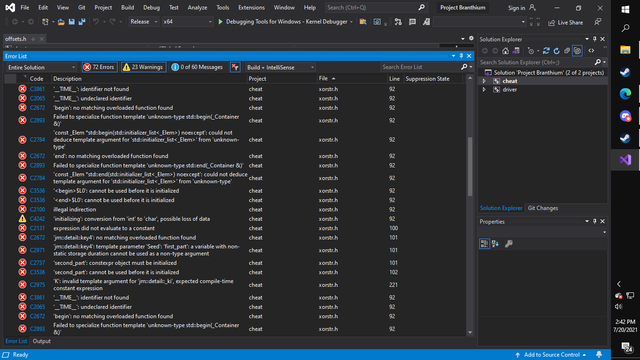Click the Send Feedback icon
640x360 pixels.
tap(598, 22)
